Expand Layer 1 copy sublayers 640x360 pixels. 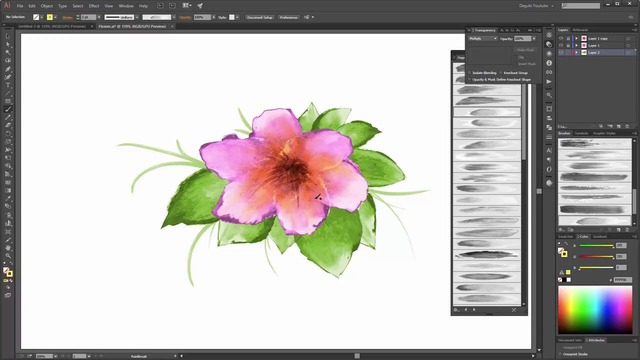576,38
